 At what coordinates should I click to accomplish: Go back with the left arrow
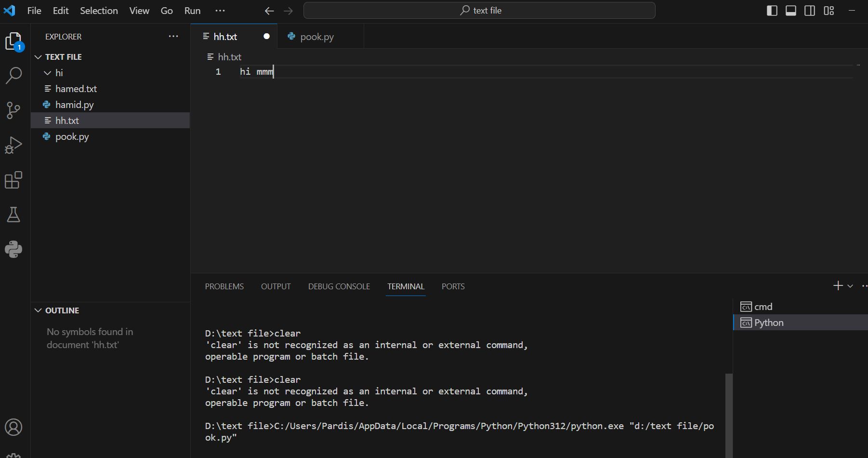click(269, 11)
